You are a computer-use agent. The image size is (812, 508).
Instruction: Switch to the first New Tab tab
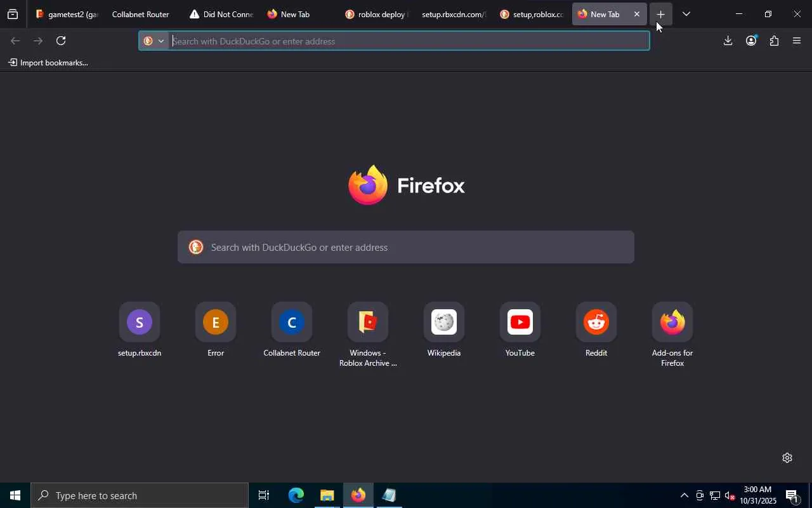pos(298,14)
